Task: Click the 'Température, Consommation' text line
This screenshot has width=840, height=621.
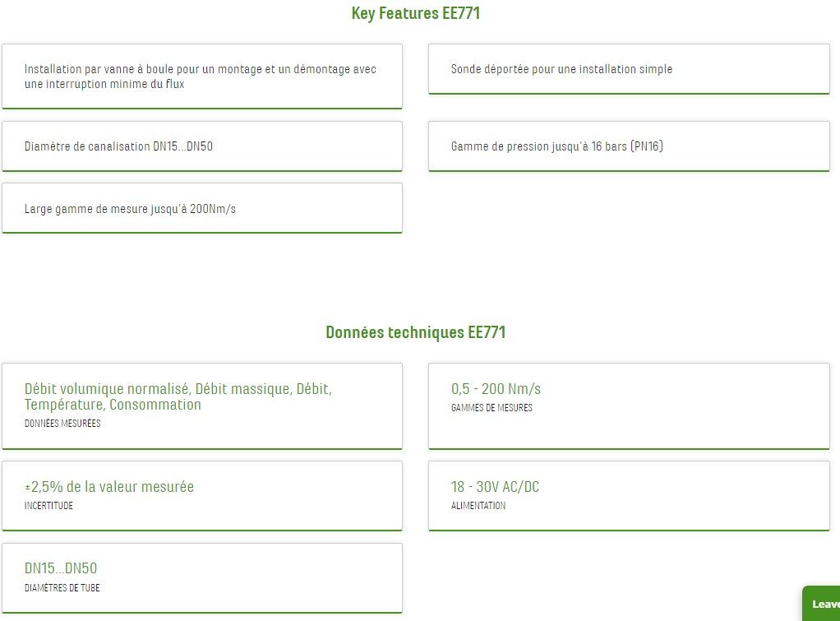Action: [113, 405]
